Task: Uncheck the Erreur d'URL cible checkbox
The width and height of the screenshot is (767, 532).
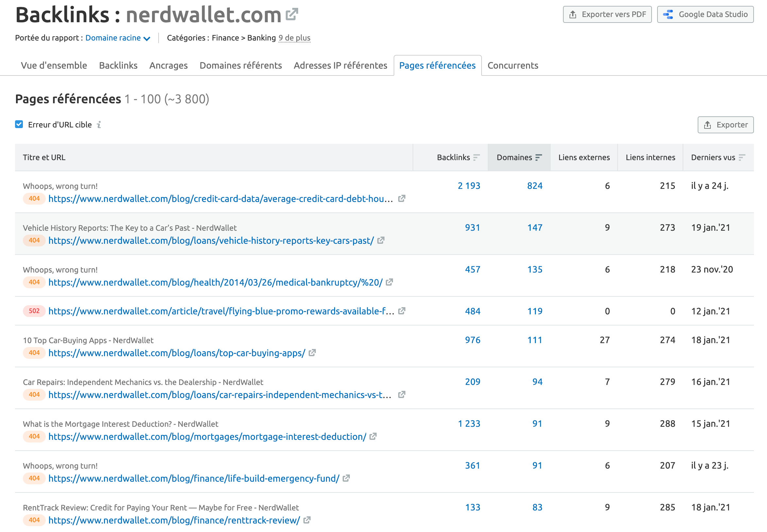Action: [x=19, y=125]
